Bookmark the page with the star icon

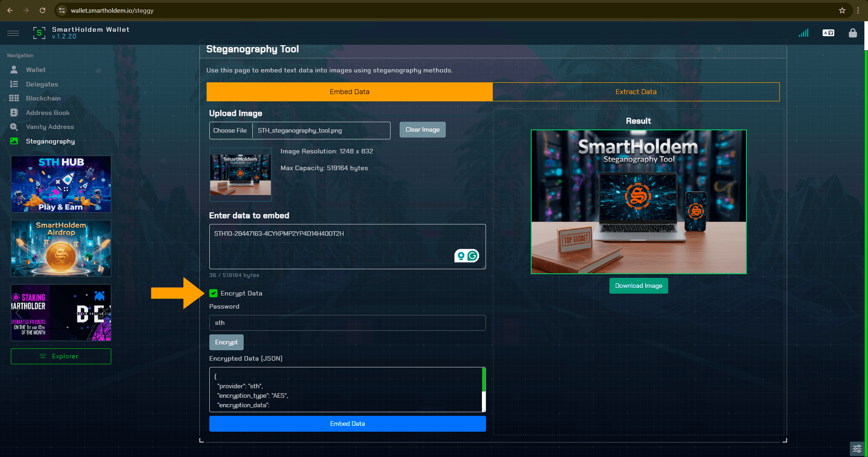(842, 10)
